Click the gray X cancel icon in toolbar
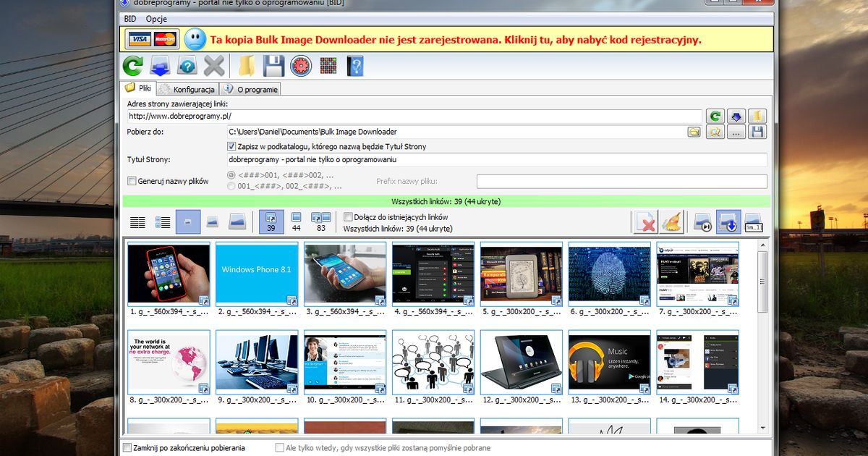The width and height of the screenshot is (868, 456). click(213, 67)
